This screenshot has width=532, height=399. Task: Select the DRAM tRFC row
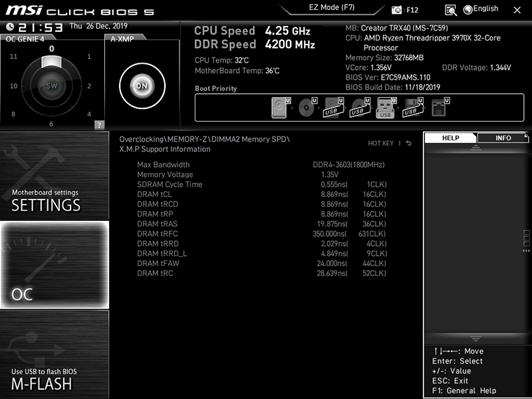tap(261, 233)
